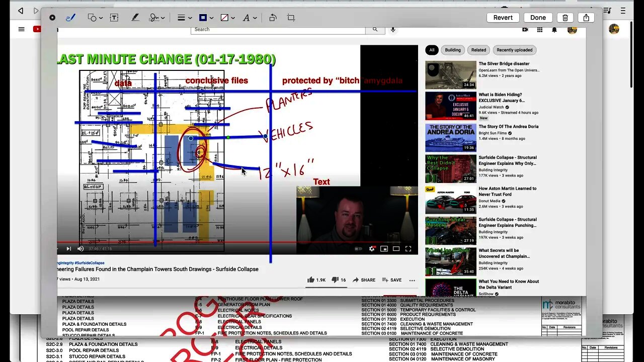The height and width of the screenshot is (362, 644).
Task: Select the All filter chip
Action: (x=432, y=50)
